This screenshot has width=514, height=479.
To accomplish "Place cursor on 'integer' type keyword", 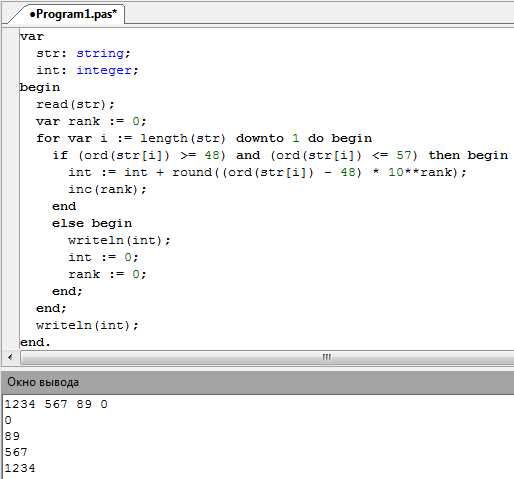I will pyautogui.click(x=104, y=70).
